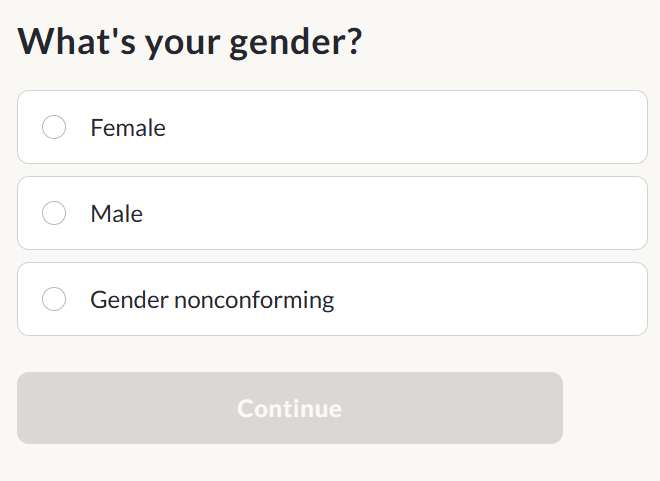The width and height of the screenshot is (660, 481).
Task: Click the Continue button
Action: click(x=290, y=408)
